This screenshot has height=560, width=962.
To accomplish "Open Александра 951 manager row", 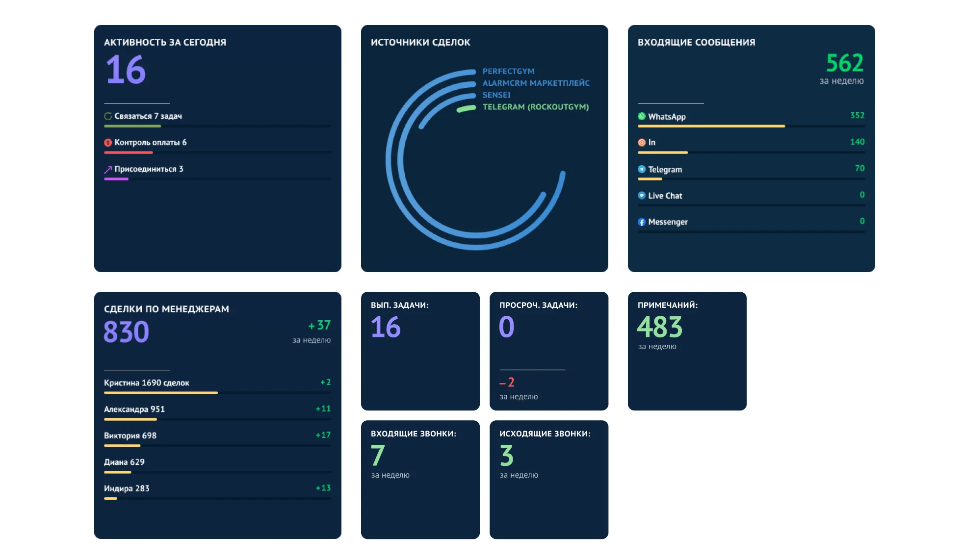I will pos(134,409).
